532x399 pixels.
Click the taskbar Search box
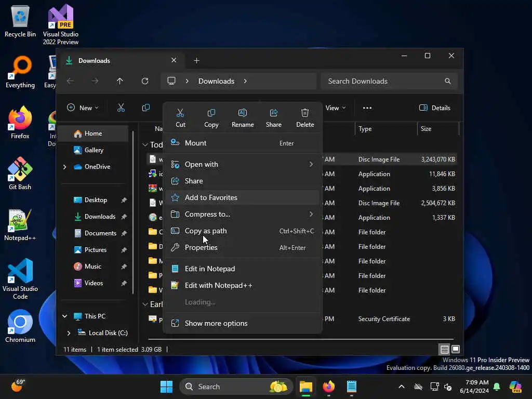(x=236, y=387)
